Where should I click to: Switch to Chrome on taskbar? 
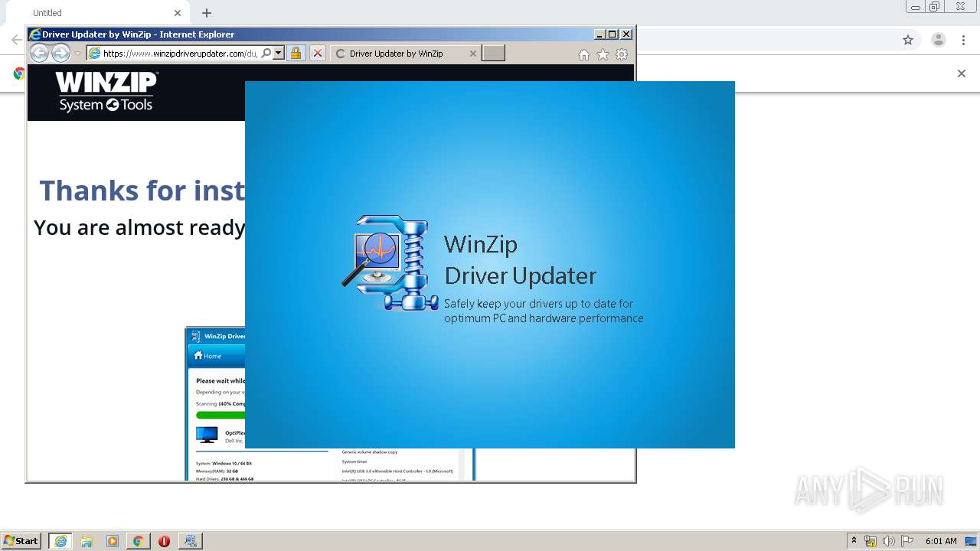pyautogui.click(x=138, y=541)
